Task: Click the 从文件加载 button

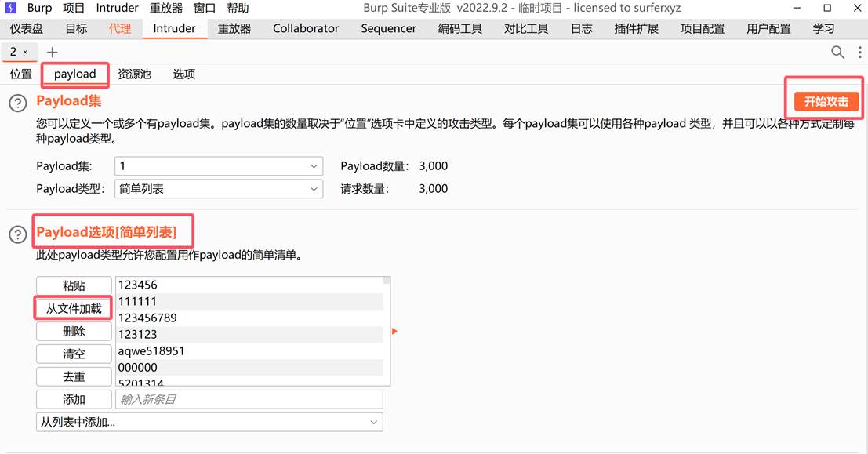Action: pos(74,308)
